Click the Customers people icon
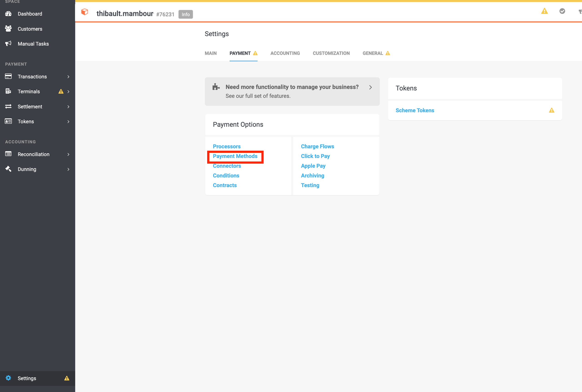 pyautogui.click(x=8, y=29)
